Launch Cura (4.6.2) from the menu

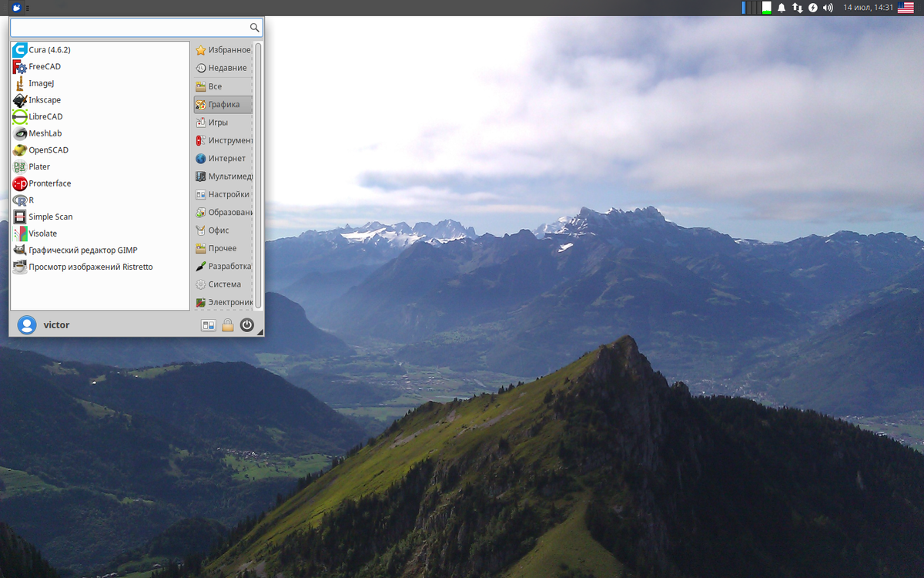[x=100, y=50]
